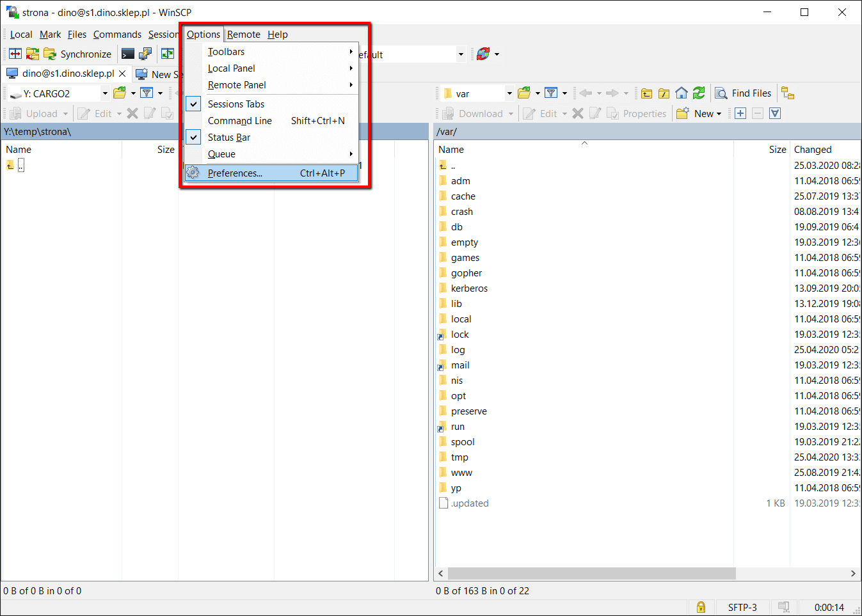Toggle Status Bar option

coord(271,137)
